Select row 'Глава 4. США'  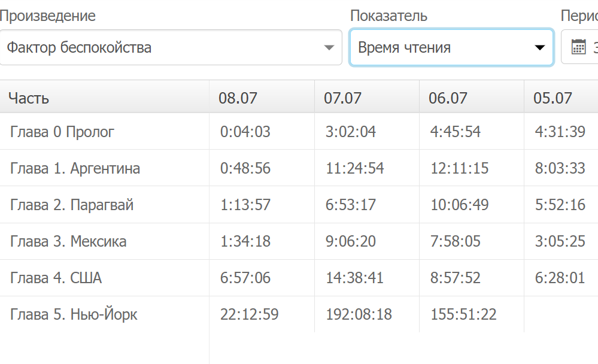tap(56, 278)
